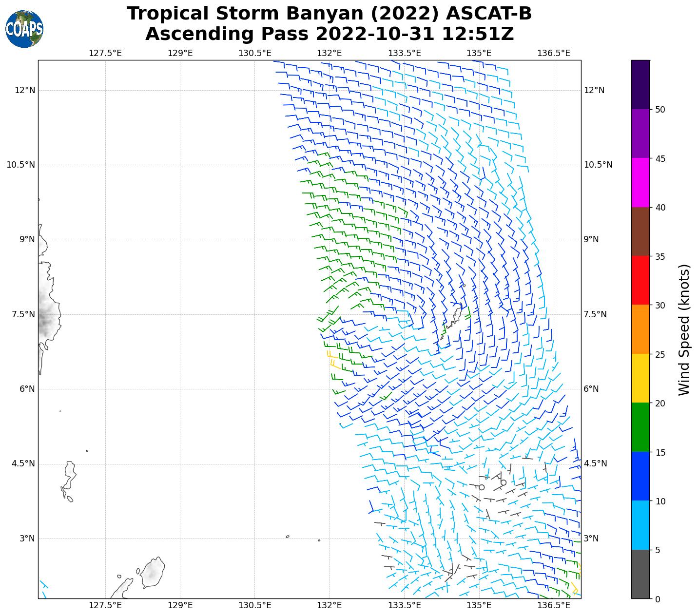This screenshot has height=616, width=698.
Task: Click the "Tropical Storm Banyan (2022) ASCAT-B" title
Action: (329, 14)
